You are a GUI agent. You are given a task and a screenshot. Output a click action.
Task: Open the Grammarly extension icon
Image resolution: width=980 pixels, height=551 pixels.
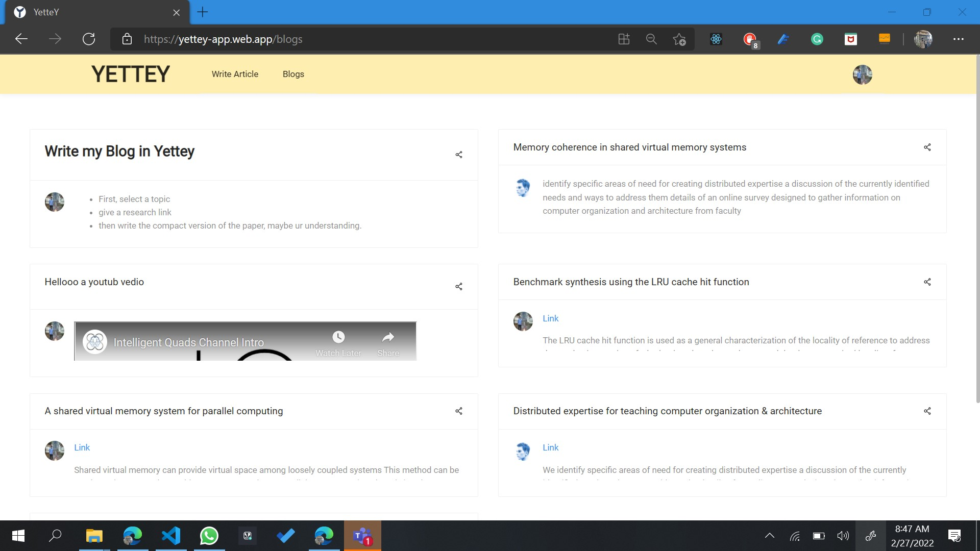pyautogui.click(x=817, y=39)
